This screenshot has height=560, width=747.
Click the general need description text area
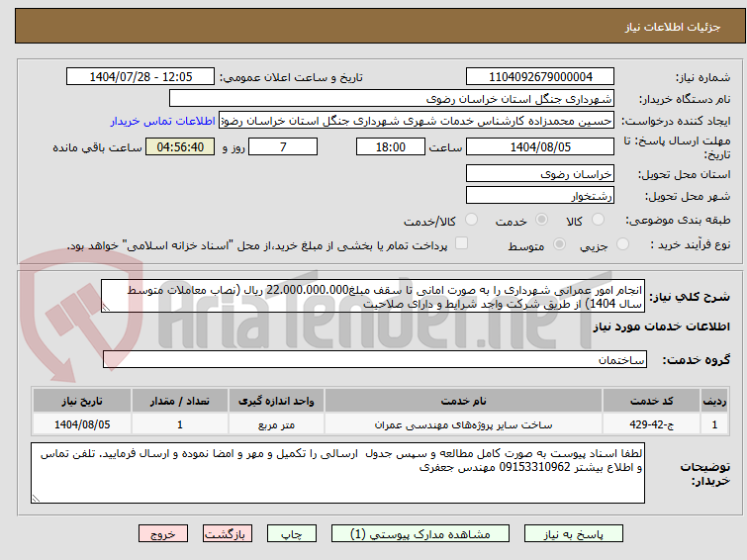(373, 296)
